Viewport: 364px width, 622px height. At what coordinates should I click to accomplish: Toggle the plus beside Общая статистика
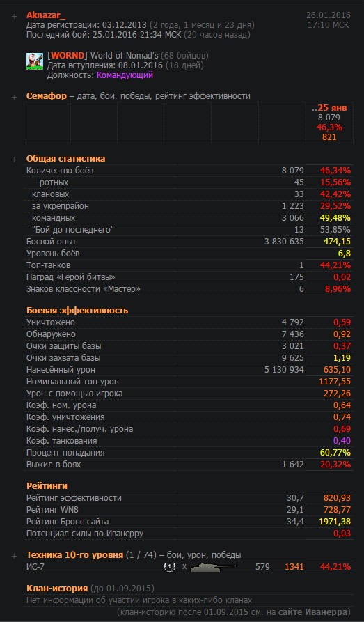coord(15,160)
